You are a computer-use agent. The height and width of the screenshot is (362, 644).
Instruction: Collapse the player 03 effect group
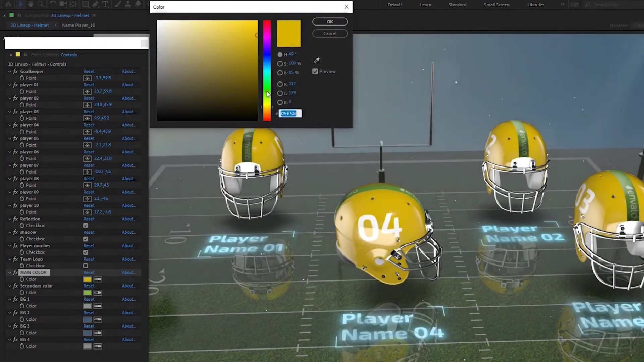[x=9, y=112]
